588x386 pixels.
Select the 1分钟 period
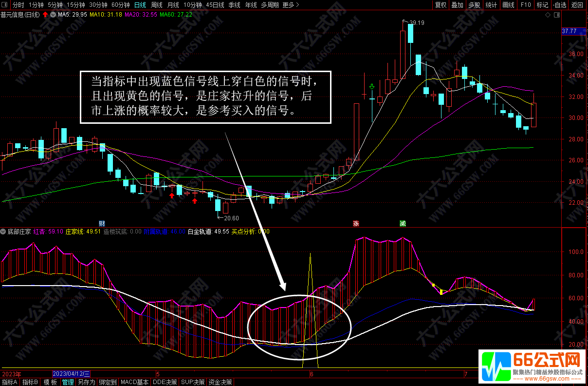pos(36,5)
